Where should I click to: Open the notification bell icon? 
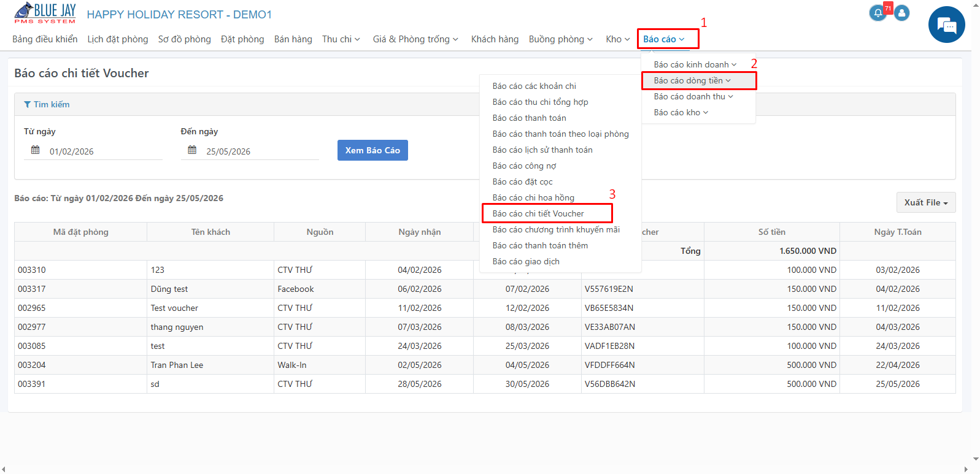click(x=878, y=13)
